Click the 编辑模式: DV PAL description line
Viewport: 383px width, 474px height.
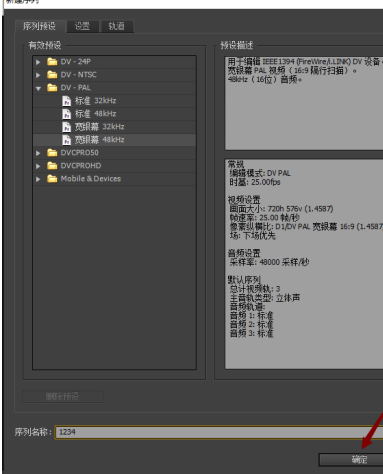260,173
